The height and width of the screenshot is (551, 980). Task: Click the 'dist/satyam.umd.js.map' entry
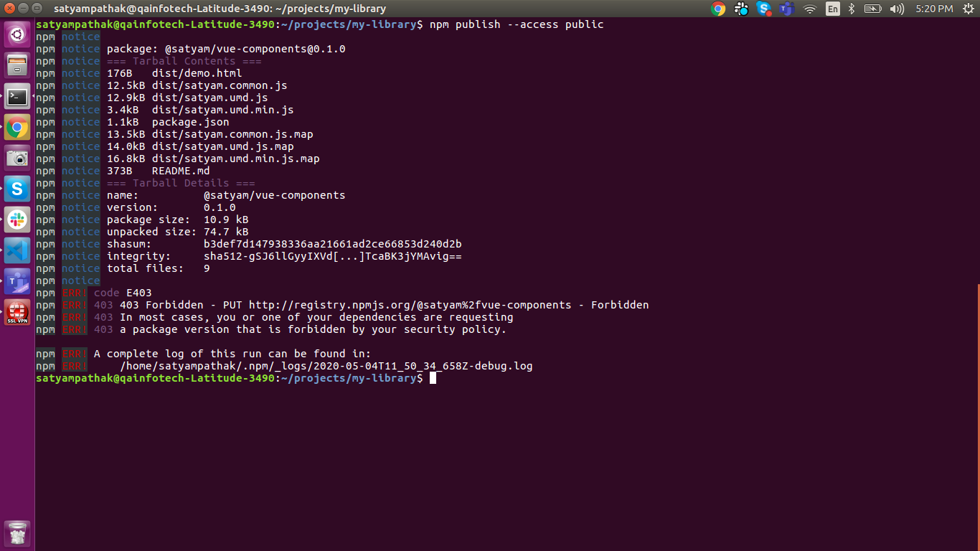(222, 146)
